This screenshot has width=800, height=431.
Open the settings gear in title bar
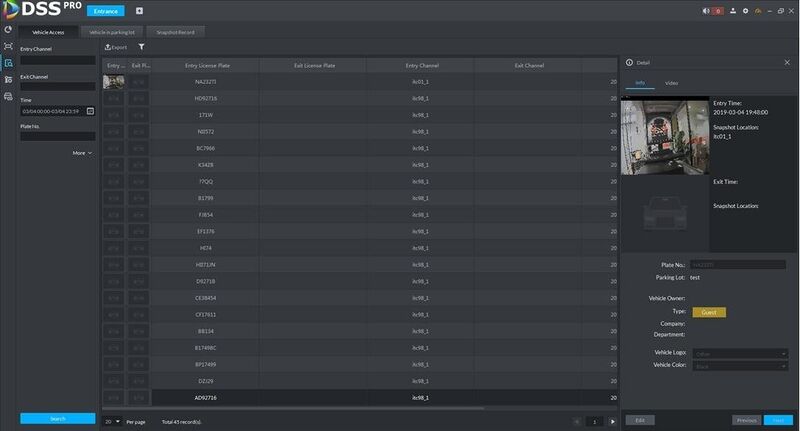pyautogui.click(x=745, y=11)
